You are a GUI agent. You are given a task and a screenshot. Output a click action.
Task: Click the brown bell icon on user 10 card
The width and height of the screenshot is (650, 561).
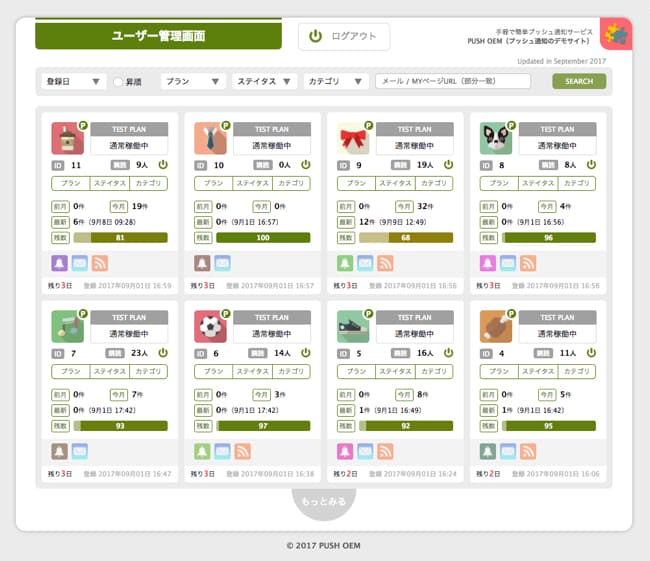pyautogui.click(x=202, y=263)
